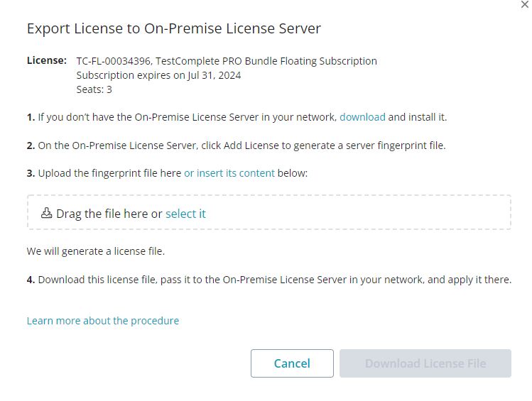Click step 4 text about downloading license file
The height and width of the screenshot is (401, 532).
click(269, 280)
